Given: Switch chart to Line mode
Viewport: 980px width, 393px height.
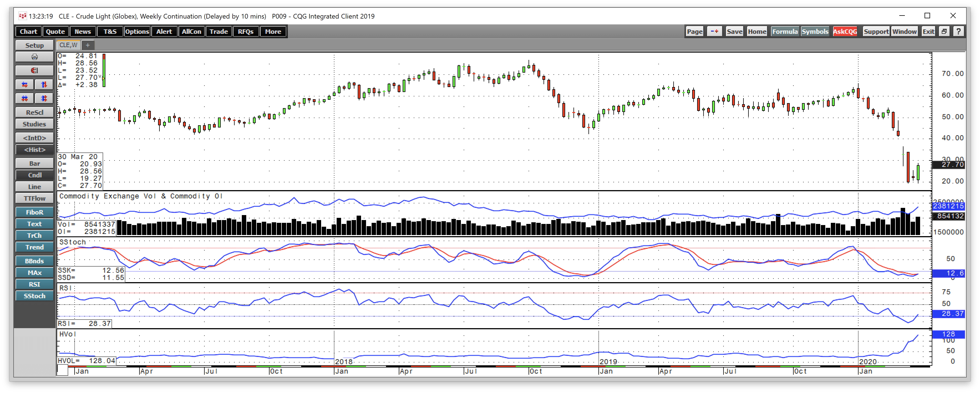Looking at the screenshot, I should point(34,186).
